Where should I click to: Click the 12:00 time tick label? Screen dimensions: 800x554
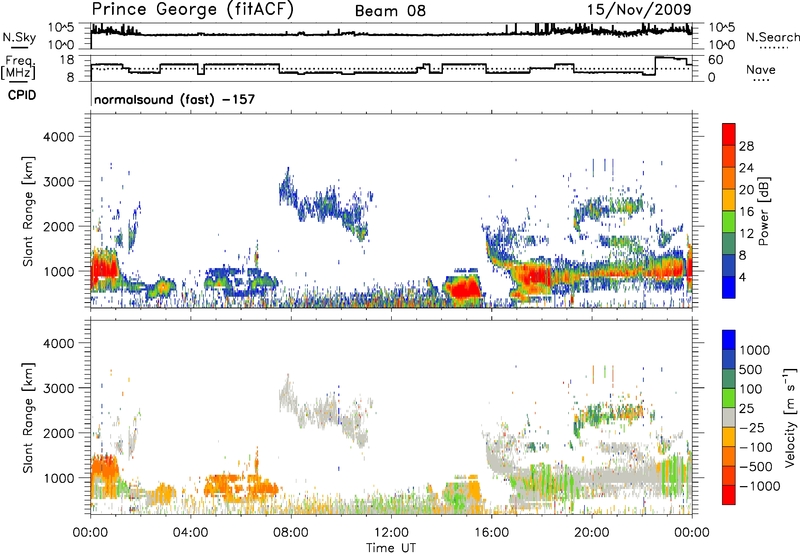tap(391, 533)
